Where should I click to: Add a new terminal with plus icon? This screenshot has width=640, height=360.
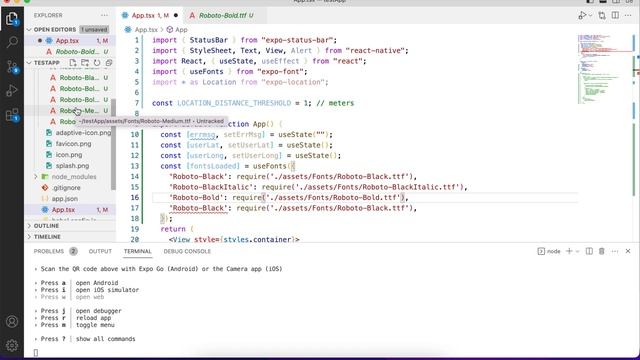pos(569,251)
